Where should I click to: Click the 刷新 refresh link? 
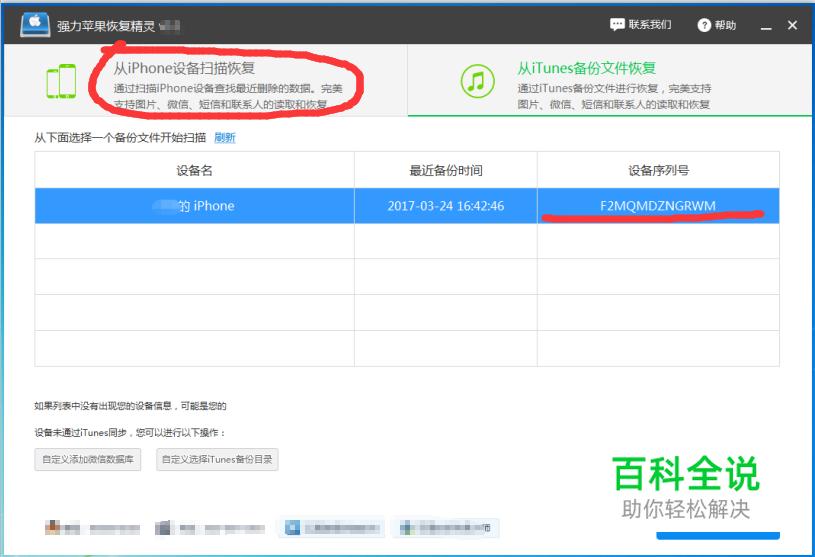[x=225, y=138]
